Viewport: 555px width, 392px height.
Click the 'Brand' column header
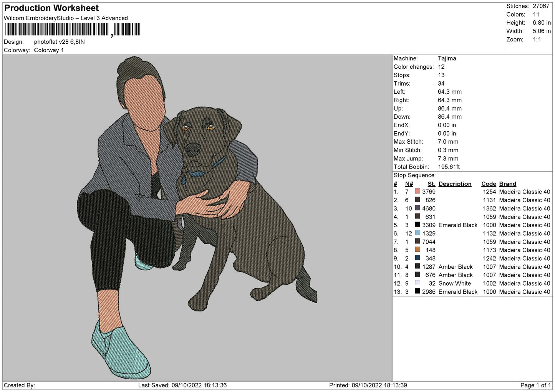(508, 184)
